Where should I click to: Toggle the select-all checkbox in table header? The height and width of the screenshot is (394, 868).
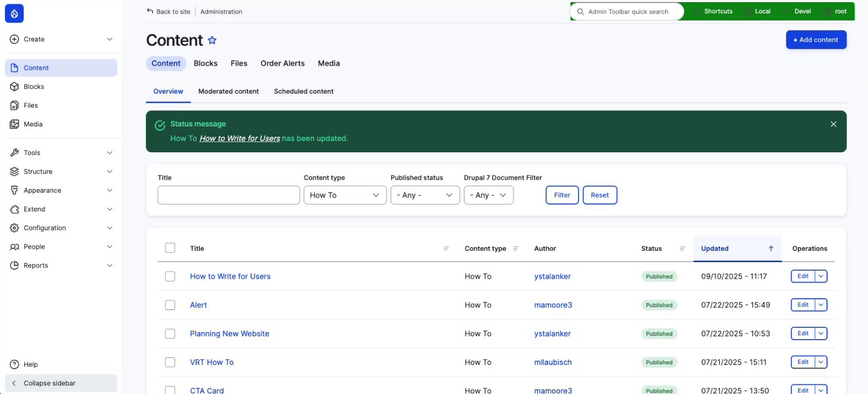(170, 248)
